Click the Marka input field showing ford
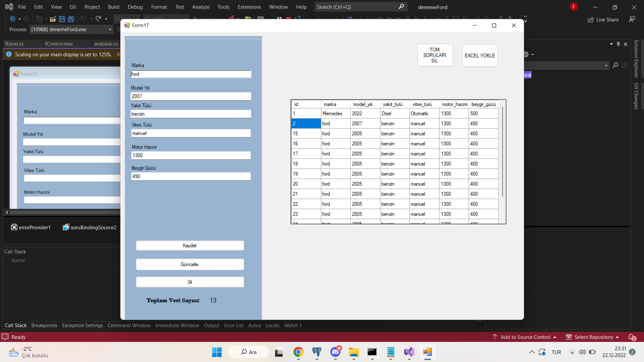 (191, 74)
